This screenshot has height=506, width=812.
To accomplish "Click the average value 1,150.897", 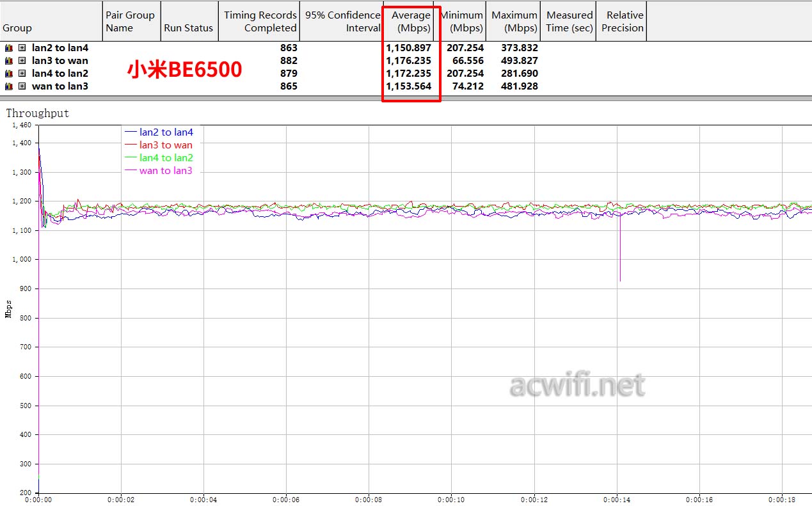I will [x=409, y=48].
